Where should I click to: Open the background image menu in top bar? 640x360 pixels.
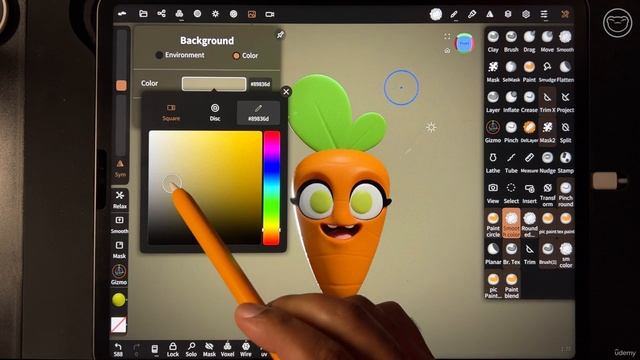pos(252,14)
